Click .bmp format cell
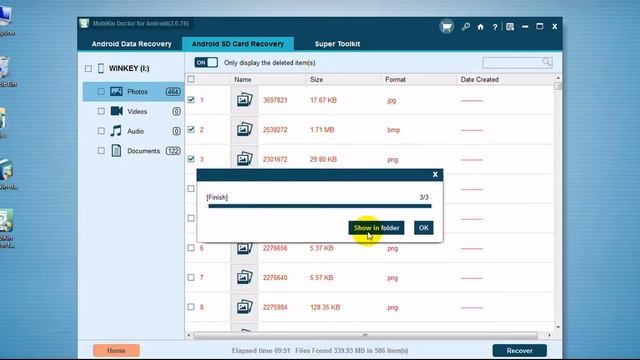 [x=393, y=130]
